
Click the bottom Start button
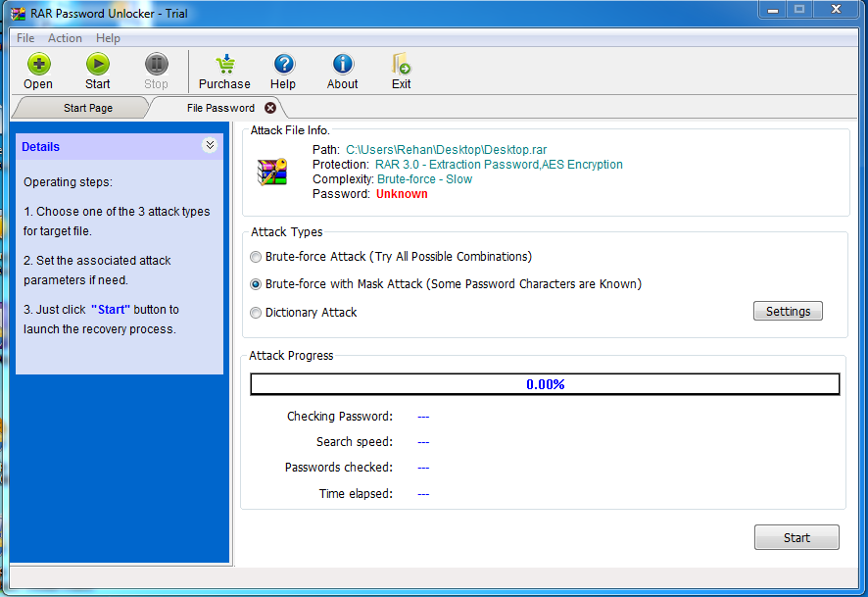(796, 538)
